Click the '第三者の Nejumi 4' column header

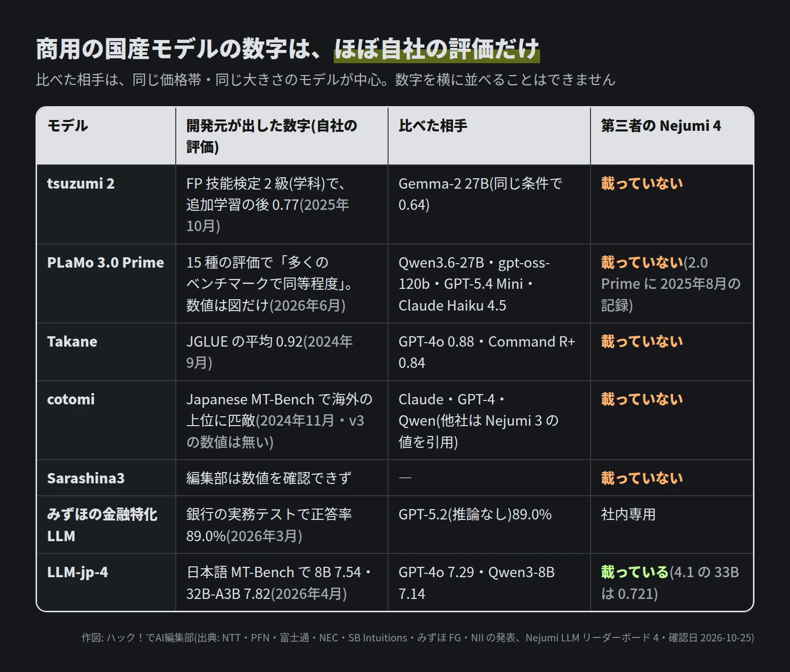pos(672,136)
